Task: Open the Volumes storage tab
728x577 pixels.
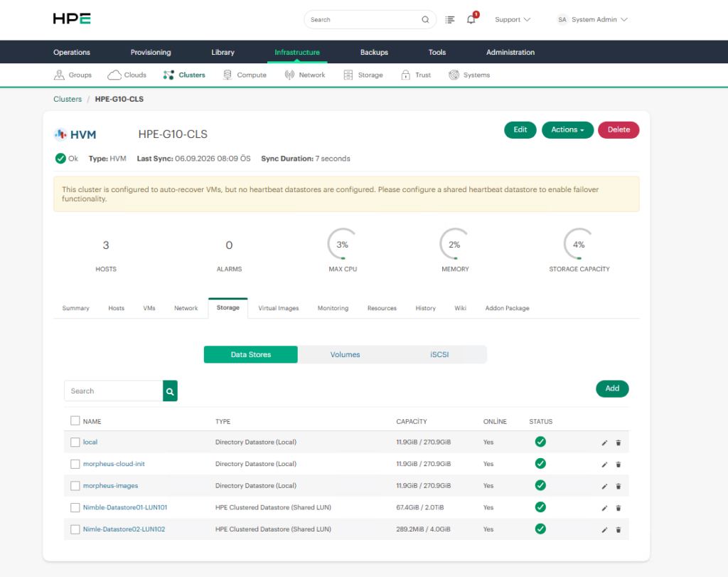Action: (x=345, y=354)
